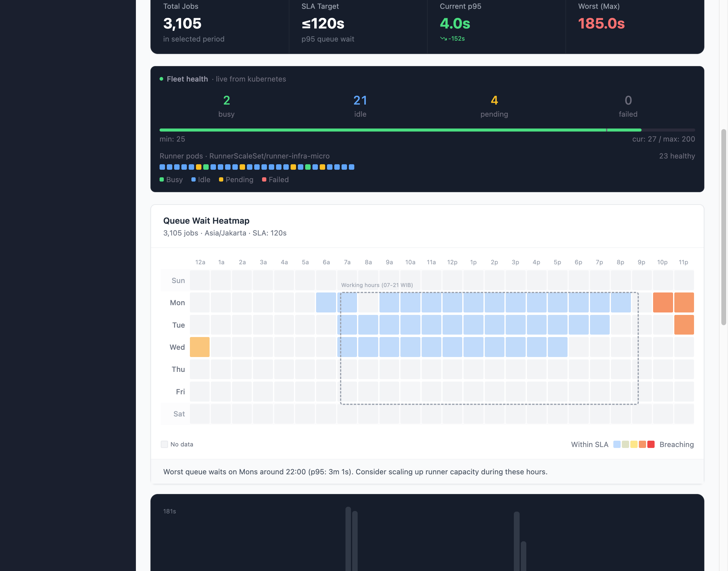Click the green live status dot near Fleet health

click(161, 79)
